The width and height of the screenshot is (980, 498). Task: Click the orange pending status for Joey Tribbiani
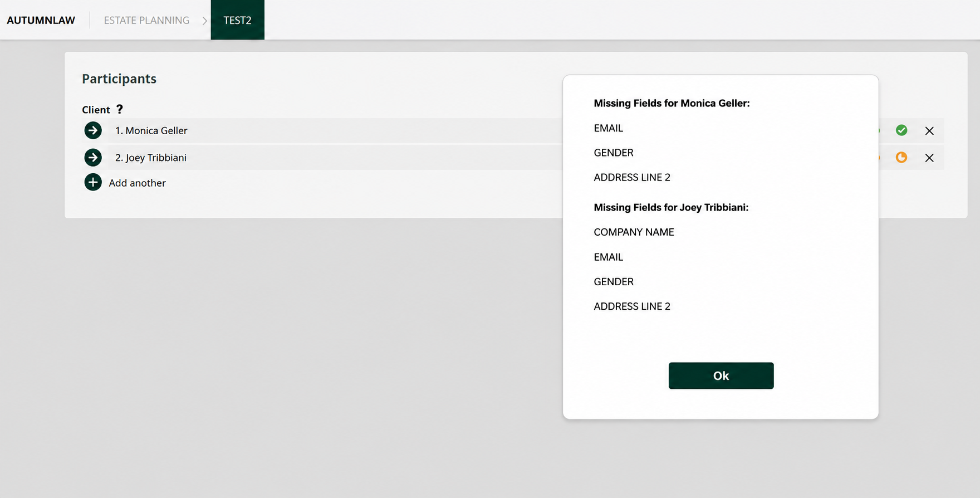pyautogui.click(x=901, y=158)
